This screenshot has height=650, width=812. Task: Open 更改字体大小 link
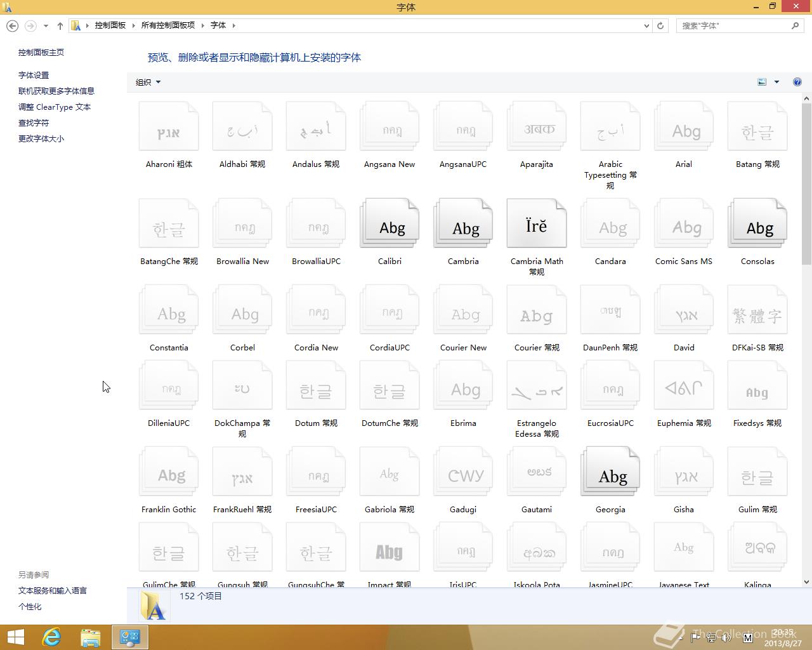(x=41, y=138)
